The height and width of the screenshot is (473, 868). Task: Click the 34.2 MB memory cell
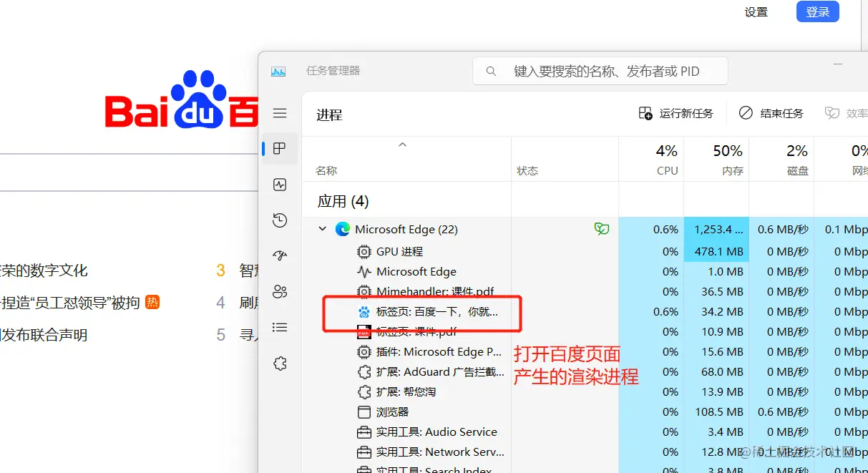716,312
